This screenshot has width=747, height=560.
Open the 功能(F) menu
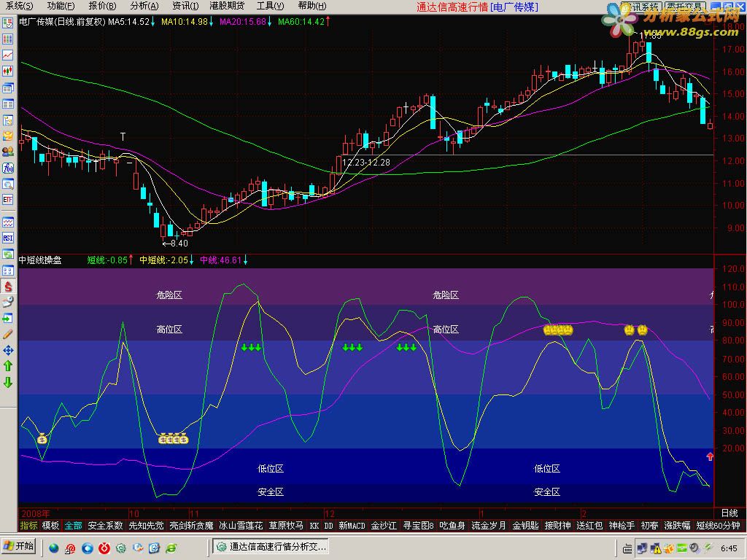[x=61, y=6]
